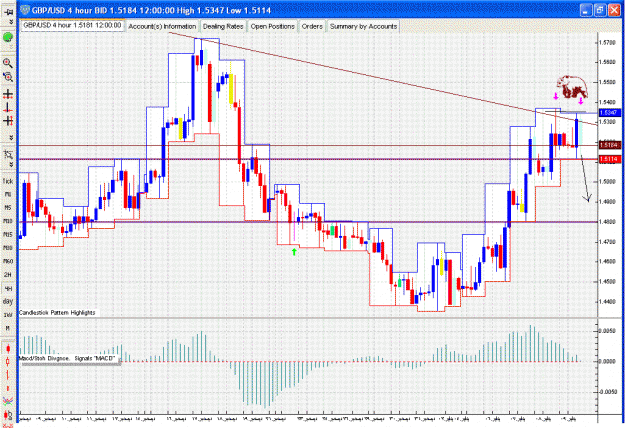The image size is (625, 428).
Task: Click the application icon in the title bar
Action: click(25, 10)
